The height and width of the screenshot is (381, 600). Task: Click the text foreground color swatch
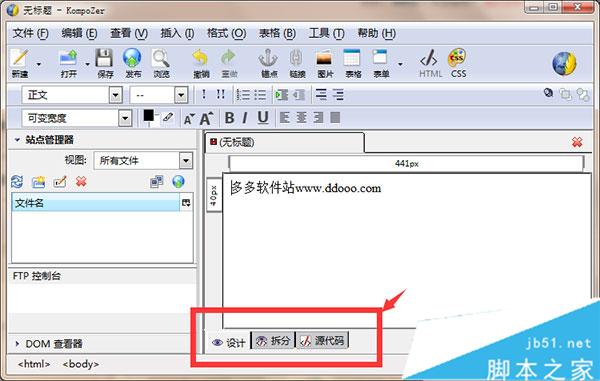tap(148, 115)
